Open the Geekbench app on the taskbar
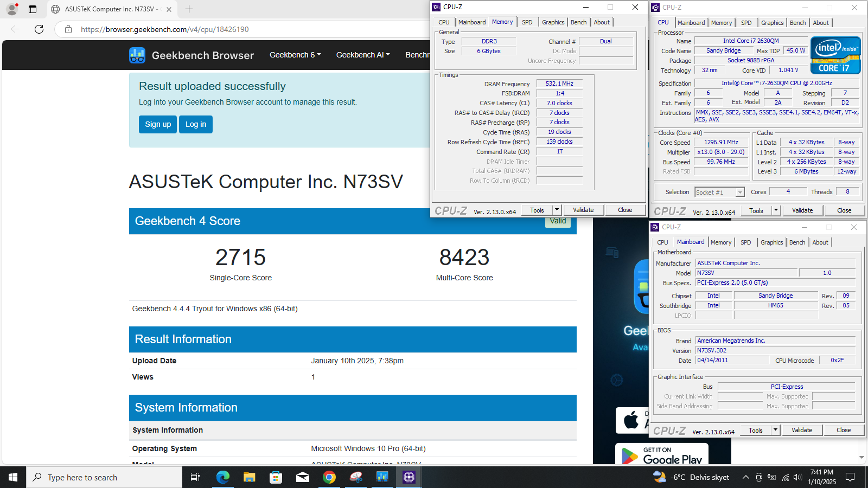Screen dimensions: 868x488 click(382, 477)
